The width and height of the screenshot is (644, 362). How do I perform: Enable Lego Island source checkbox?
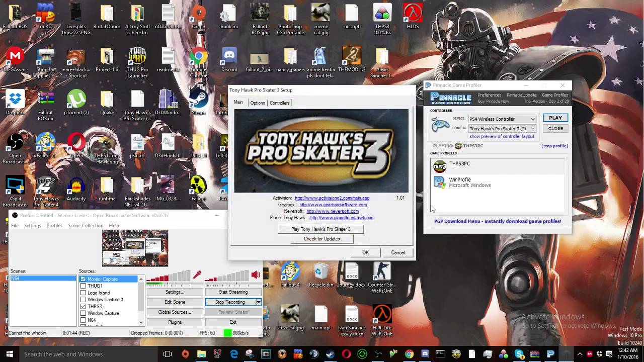pos(83,293)
